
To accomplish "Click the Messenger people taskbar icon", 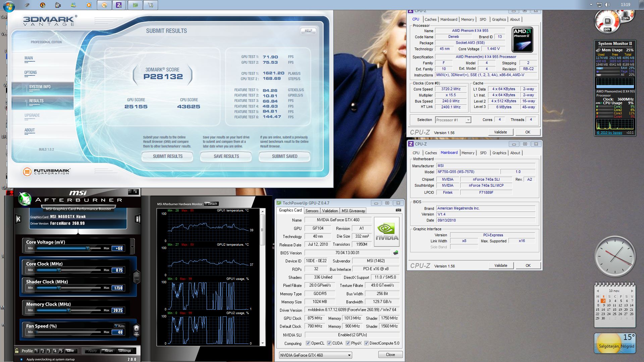I will pos(73,5).
